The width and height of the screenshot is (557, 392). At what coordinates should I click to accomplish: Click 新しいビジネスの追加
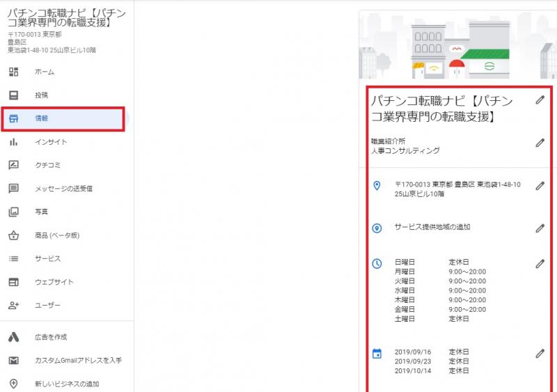tap(66, 384)
